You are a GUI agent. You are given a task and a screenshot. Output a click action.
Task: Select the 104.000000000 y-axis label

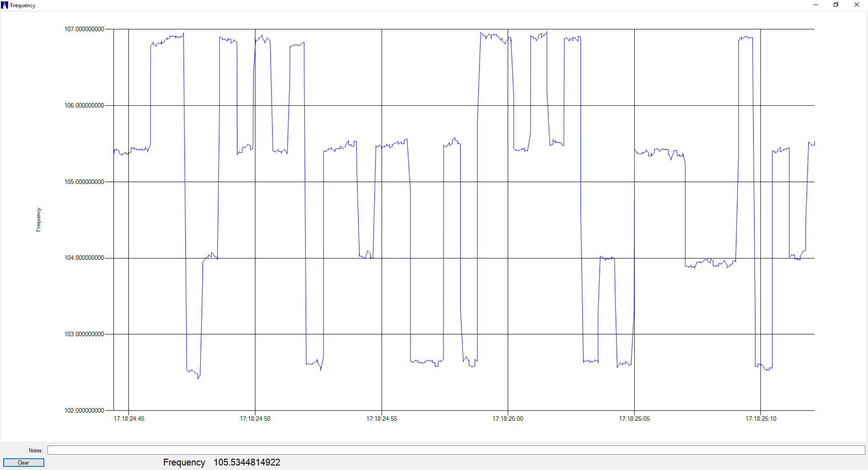click(84, 258)
